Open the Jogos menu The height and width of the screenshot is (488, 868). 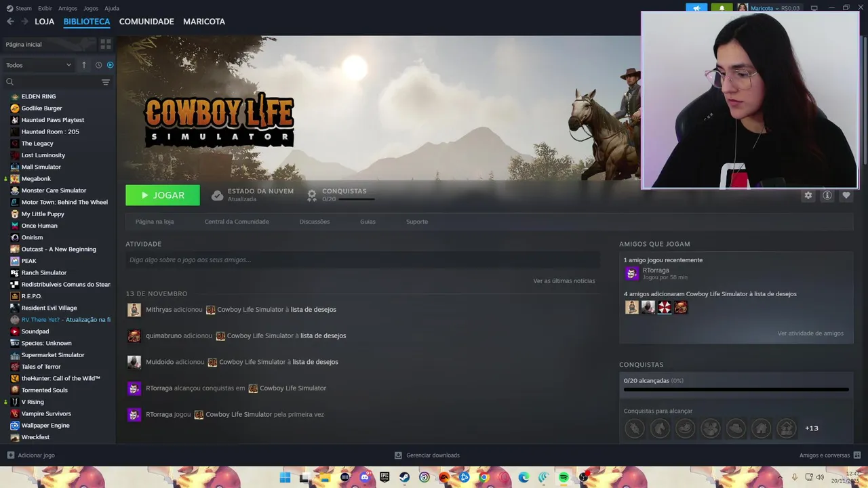pyautogui.click(x=91, y=8)
